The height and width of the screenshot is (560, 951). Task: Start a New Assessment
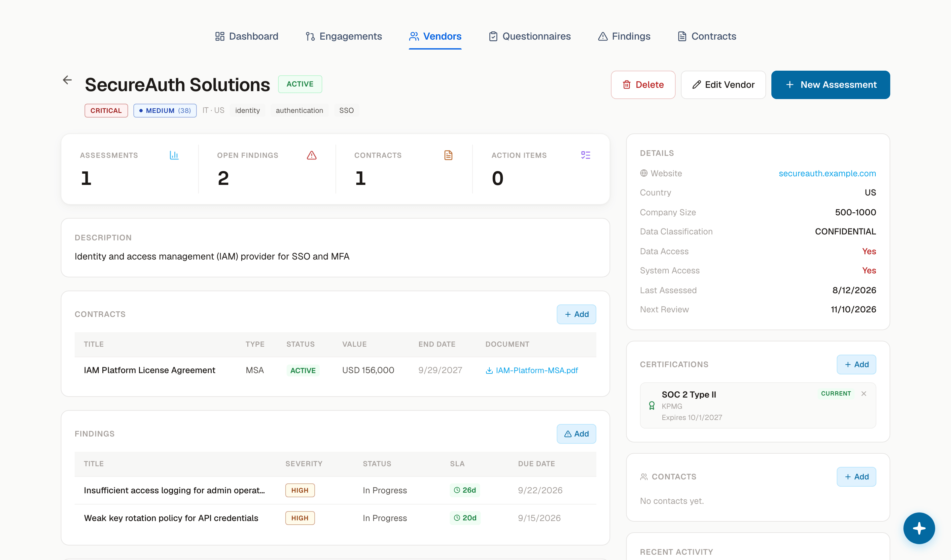point(830,85)
